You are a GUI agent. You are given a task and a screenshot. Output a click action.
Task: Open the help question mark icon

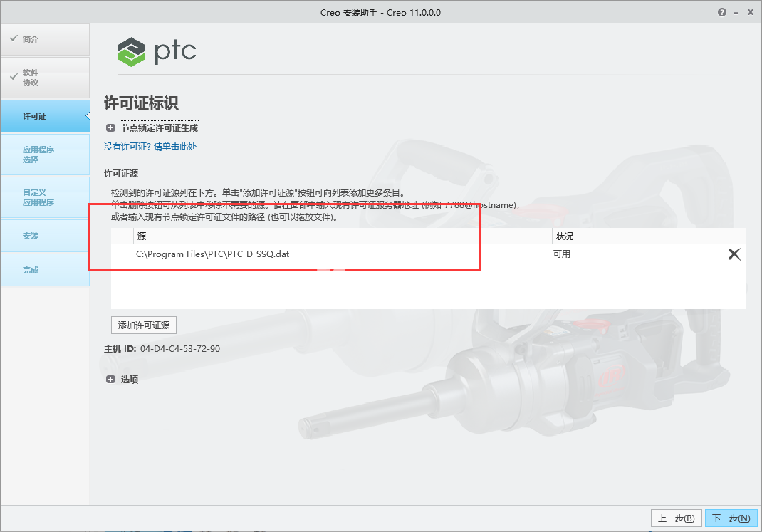[x=721, y=13]
